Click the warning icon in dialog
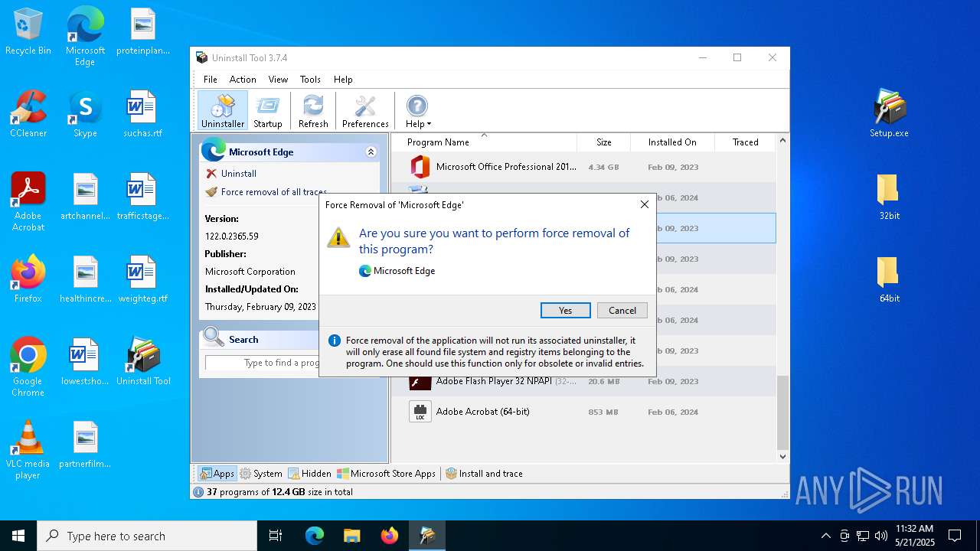The width and height of the screenshot is (980, 551). pos(338,237)
